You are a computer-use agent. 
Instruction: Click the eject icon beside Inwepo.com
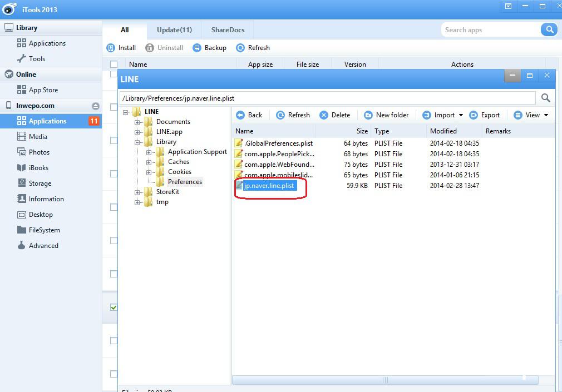click(x=96, y=106)
